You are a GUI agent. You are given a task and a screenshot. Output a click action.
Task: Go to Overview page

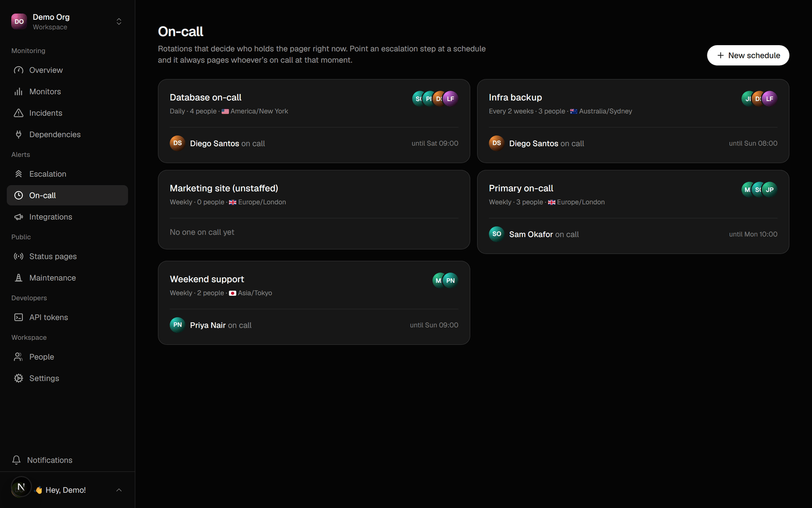point(67,70)
